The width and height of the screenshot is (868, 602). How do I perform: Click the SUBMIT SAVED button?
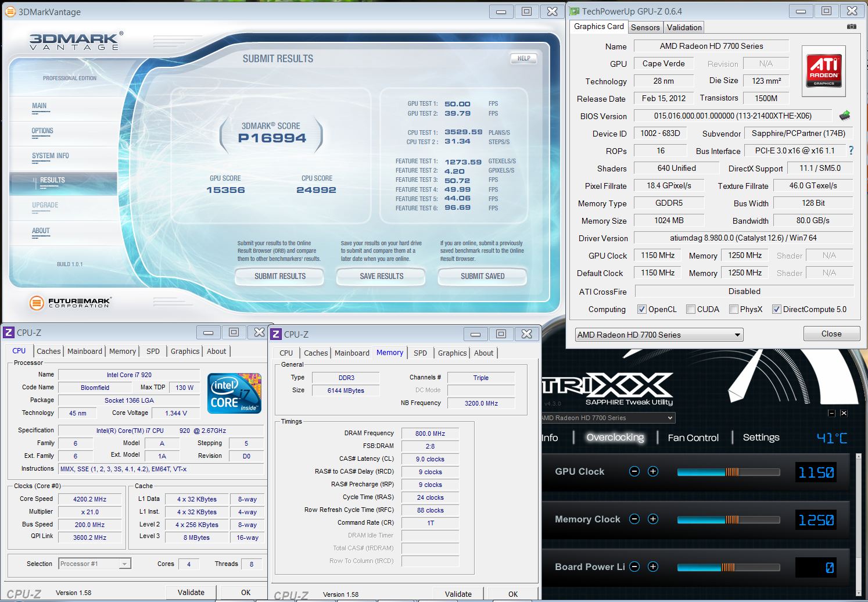(x=482, y=276)
